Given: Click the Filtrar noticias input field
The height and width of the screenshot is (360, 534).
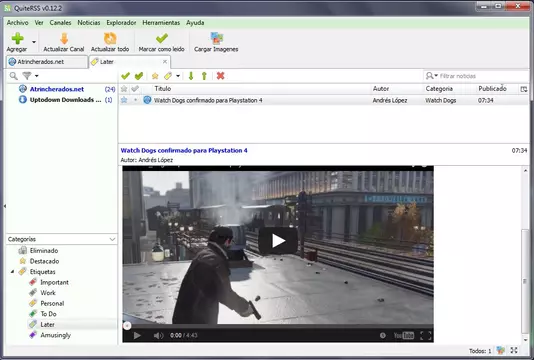Looking at the screenshot, I should (484, 76).
